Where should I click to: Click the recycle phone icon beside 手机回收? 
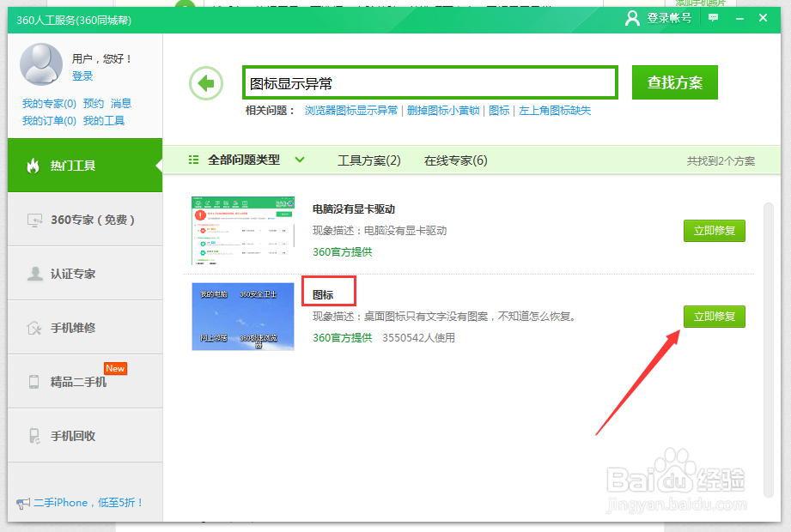pos(33,436)
